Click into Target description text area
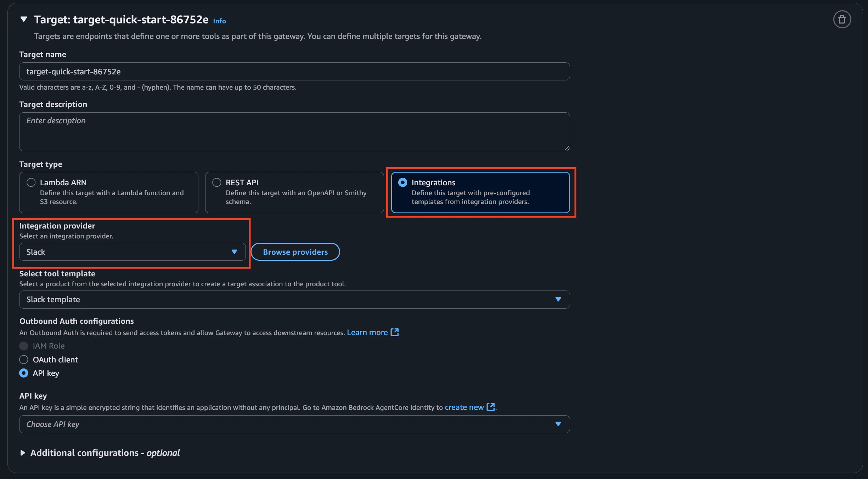Image resolution: width=868 pixels, height=479 pixels. coord(294,132)
